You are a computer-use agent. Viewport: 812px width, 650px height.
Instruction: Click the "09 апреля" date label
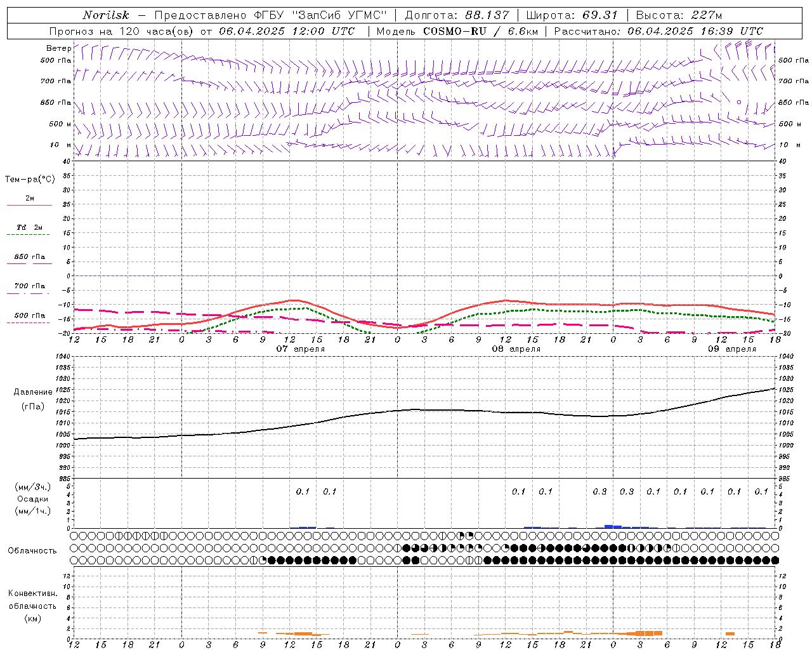[x=732, y=349]
